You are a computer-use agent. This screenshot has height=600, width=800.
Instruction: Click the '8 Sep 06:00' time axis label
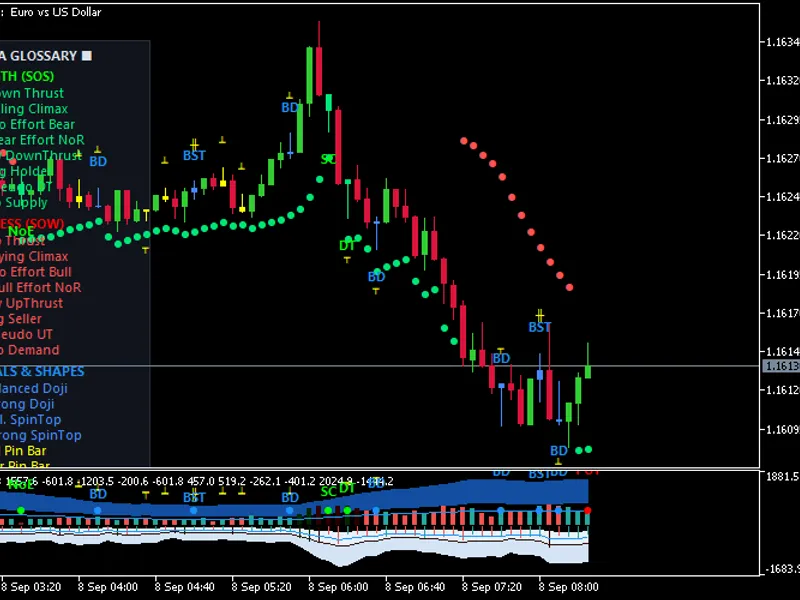tap(338, 587)
